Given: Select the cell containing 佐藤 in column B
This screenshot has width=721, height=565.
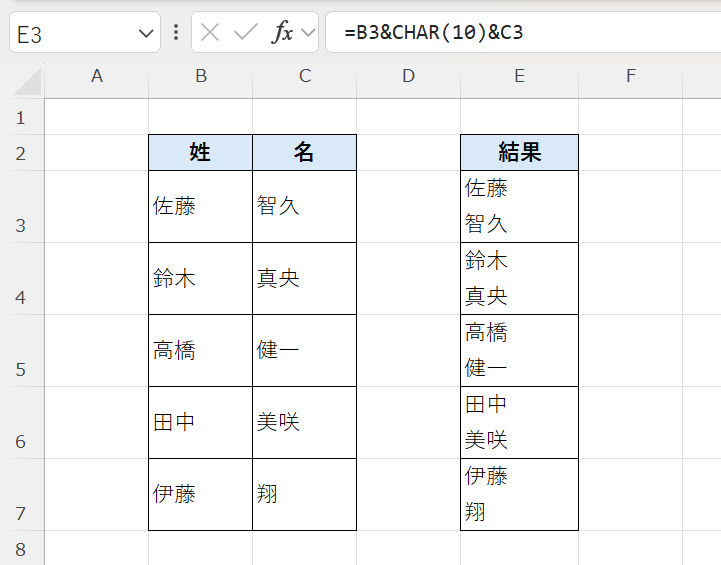Looking at the screenshot, I should click(200, 206).
